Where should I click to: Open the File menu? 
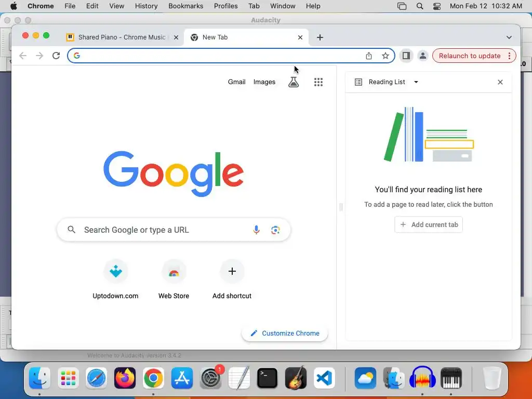[x=70, y=6]
